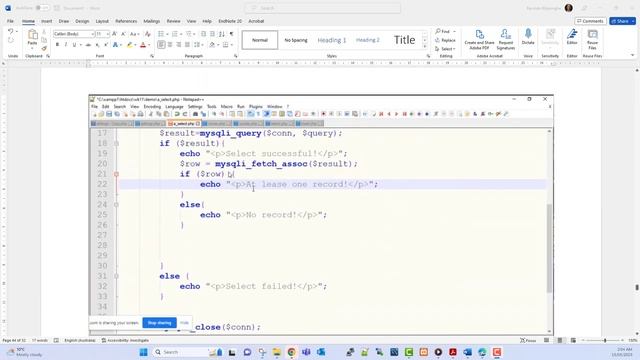Click the Show/Hide paragraph marks icon
This screenshot has width=640, height=360.
[x=231, y=34]
